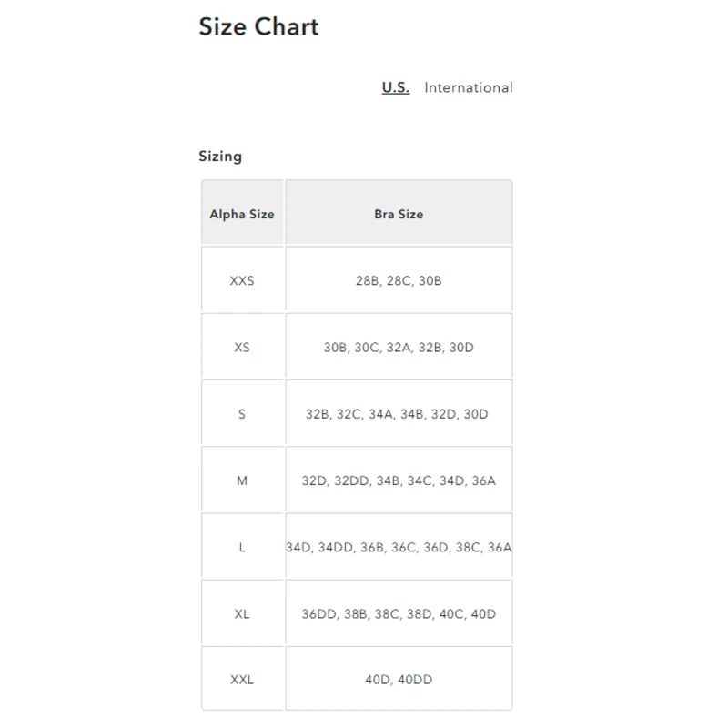The height and width of the screenshot is (728, 728).
Task: Switch to the U.S. sizing tab
Action: tap(395, 87)
